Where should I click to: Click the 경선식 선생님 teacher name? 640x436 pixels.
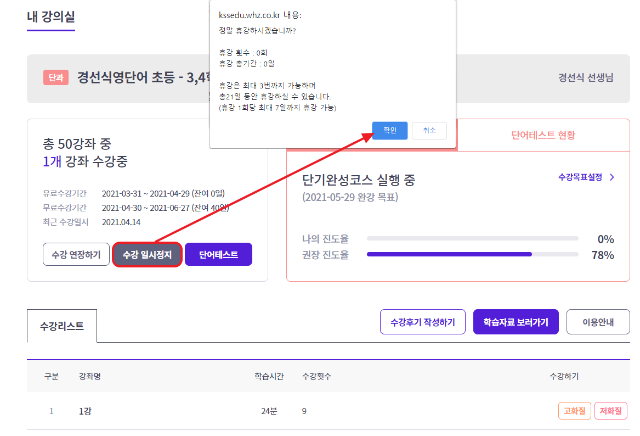pos(585,78)
